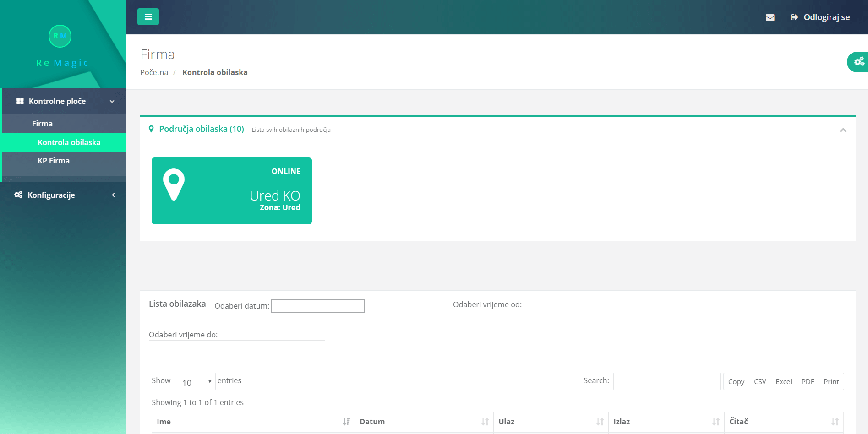Click the RM logo circle

pos(60,36)
